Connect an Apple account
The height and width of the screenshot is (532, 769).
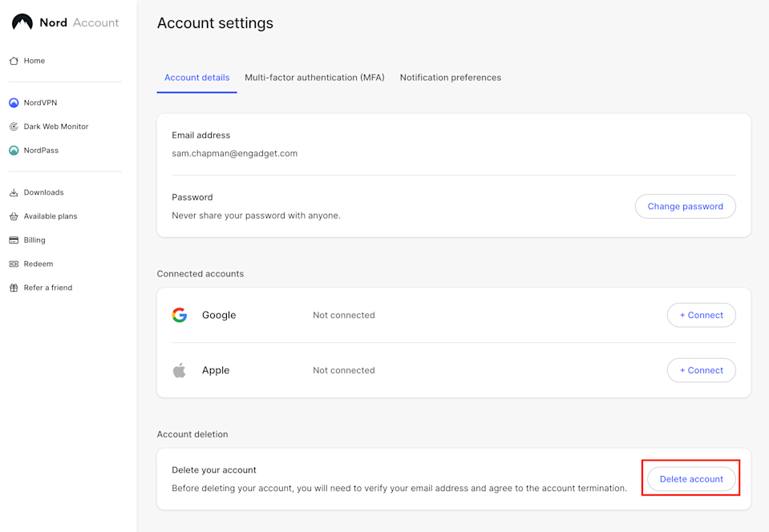tap(701, 370)
